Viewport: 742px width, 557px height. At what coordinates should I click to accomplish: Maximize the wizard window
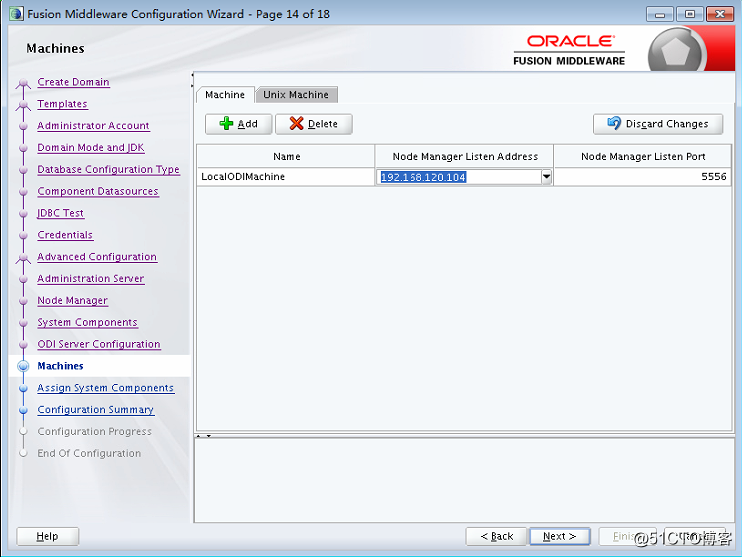coord(690,14)
